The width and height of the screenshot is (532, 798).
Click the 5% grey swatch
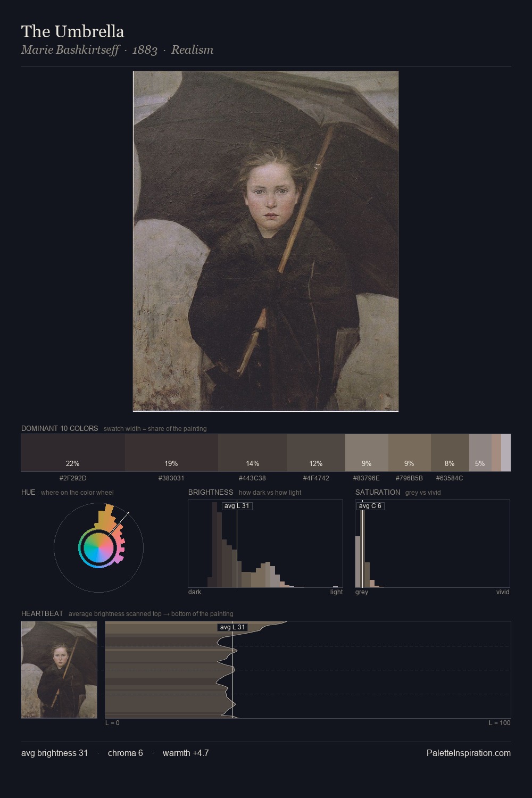tap(480, 453)
